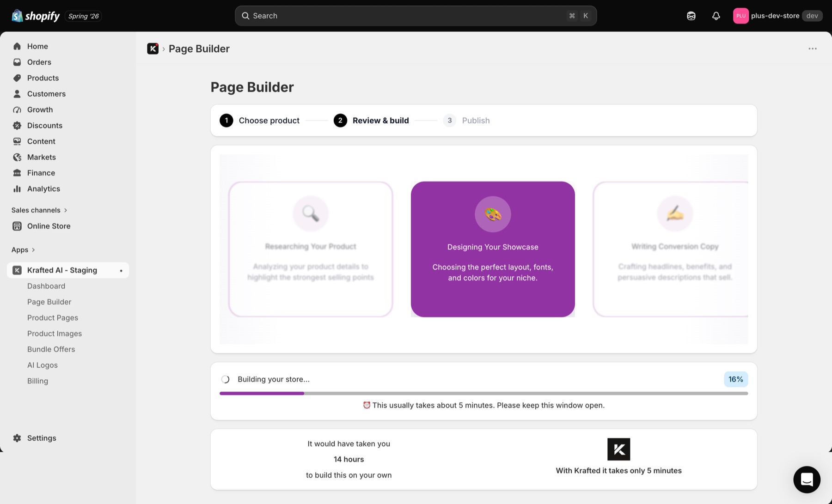Screen dimensions: 832x504
Task: Click the Growth gauge icon
Action: pyautogui.click(x=17, y=109)
